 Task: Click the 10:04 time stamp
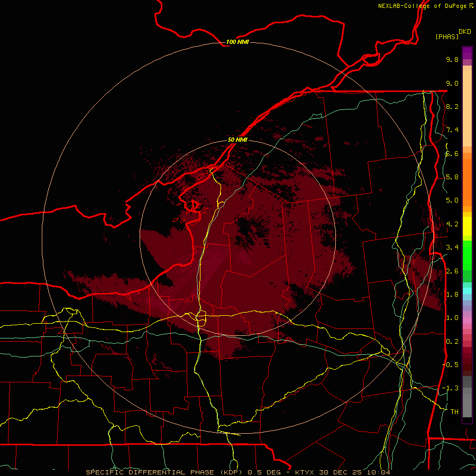tap(378, 472)
